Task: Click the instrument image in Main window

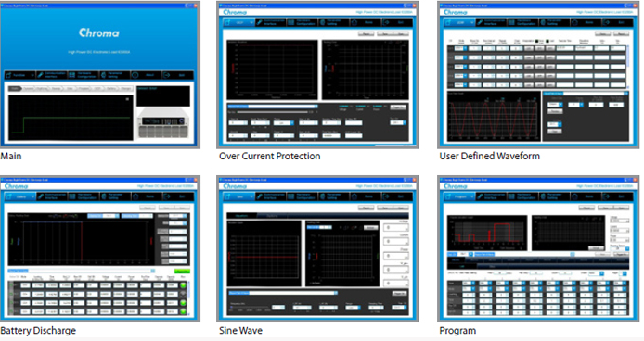Action: coord(164,123)
